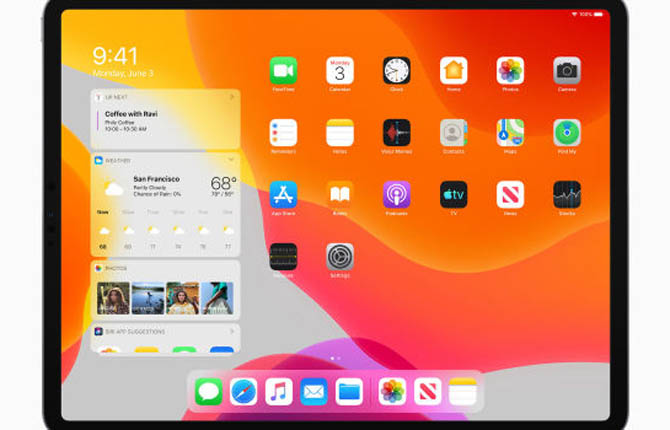The width and height of the screenshot is (670, 430).
Task: Open the Camera app
Action: tap(567, 71)
